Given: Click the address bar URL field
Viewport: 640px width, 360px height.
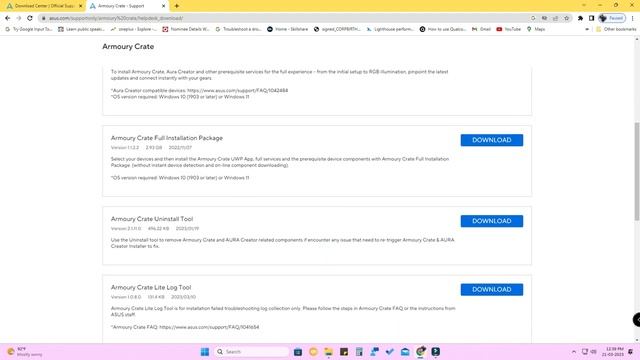Looking at the screenshot, I should point(286,18).
